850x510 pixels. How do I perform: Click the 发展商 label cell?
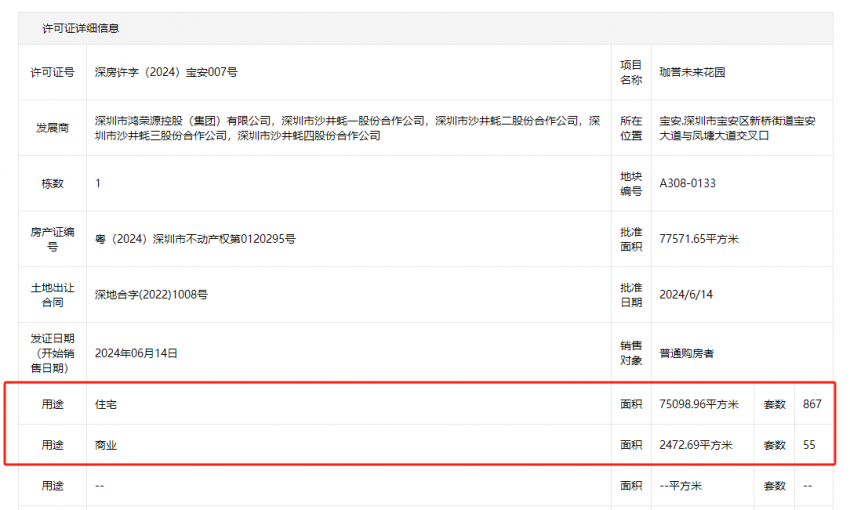[x=53, y=128]
